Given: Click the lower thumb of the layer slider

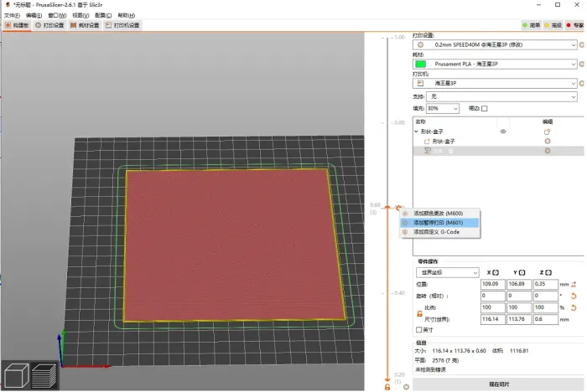Looking at the screenshot, I should (387, 381).
